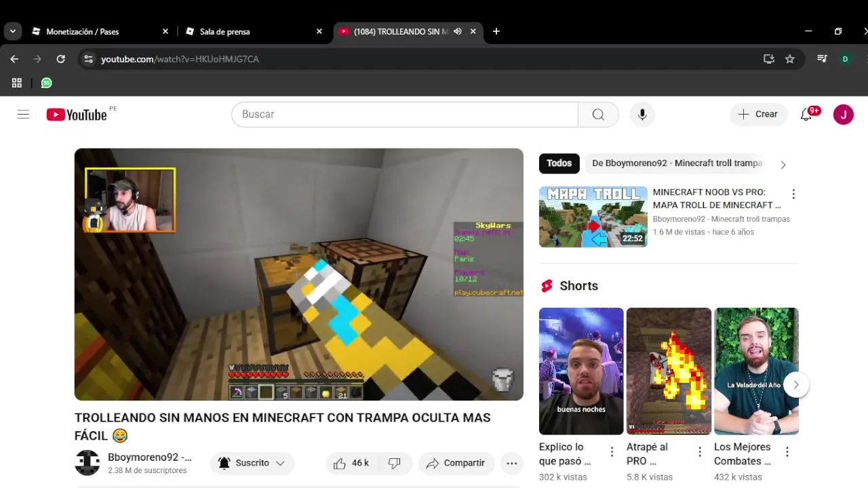
Task: Click '1.6 M de vistas' text
Action: (678, 232)
